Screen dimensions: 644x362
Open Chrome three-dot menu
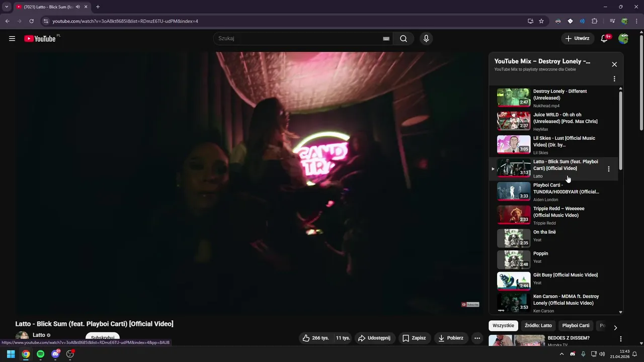[x=636, y=21]
